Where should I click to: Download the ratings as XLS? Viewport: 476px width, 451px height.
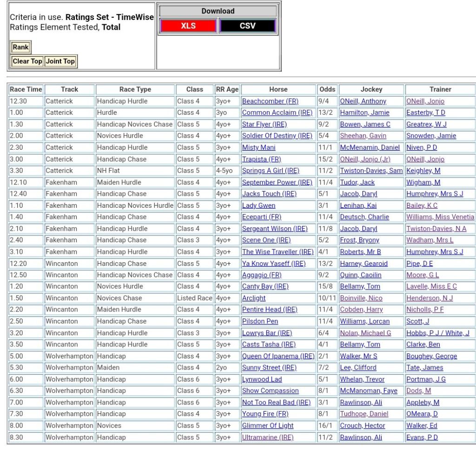coord(188,26)
